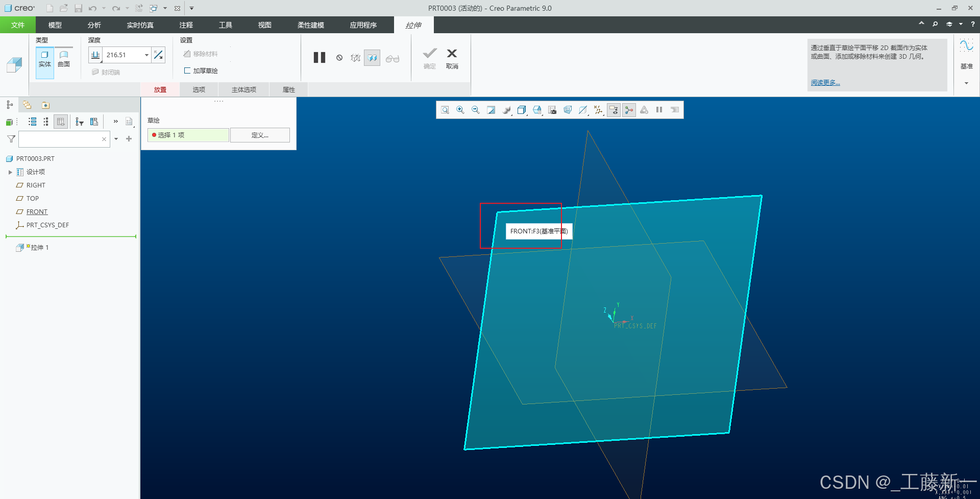
Task: Switch to the 实时仿真 ribbon tab
Action: (140, 25)
